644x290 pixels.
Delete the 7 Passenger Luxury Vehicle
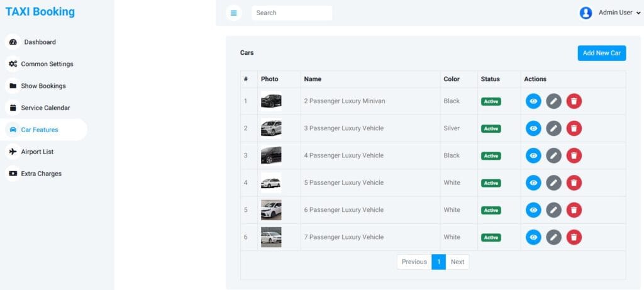click(574, 237)
